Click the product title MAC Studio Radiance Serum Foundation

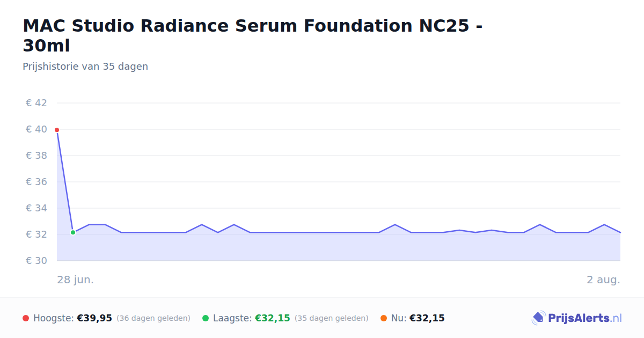click(x=252, y=35)
